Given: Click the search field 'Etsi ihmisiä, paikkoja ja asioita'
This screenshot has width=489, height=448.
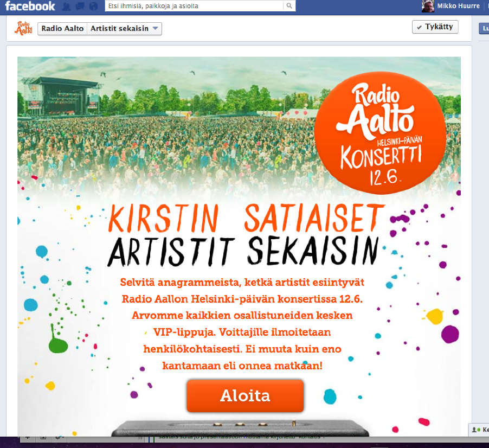Looking at the screenshot, I should tap(194, 5).
